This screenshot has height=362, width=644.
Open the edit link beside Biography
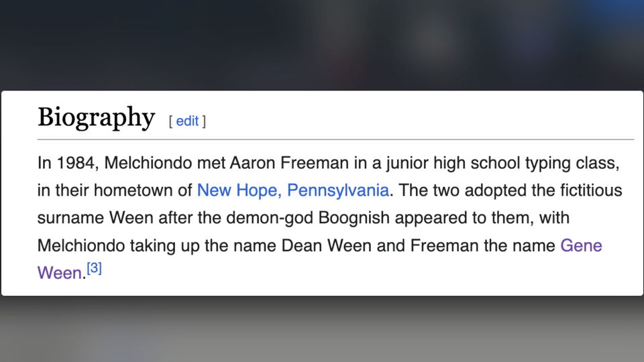pos(187,121)
